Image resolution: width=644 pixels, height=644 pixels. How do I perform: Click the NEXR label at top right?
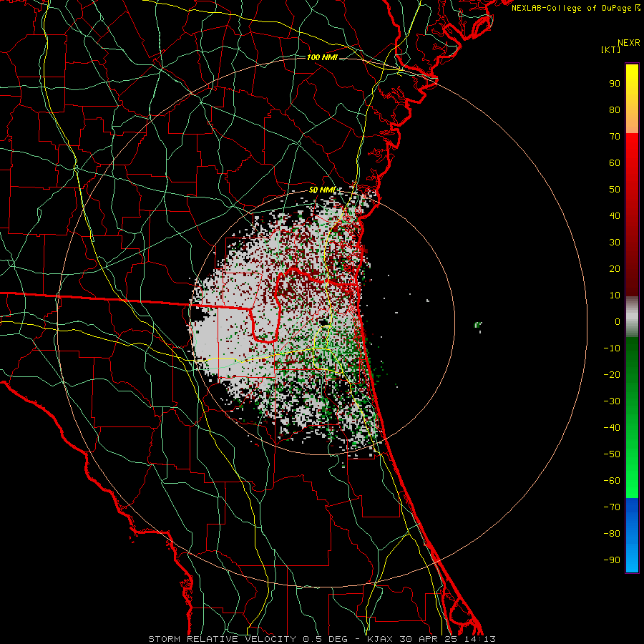coord(629,43)
